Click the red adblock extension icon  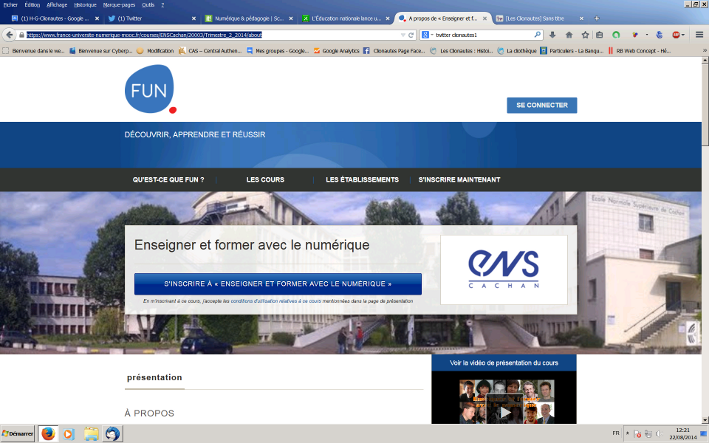(x=676, y=35)
